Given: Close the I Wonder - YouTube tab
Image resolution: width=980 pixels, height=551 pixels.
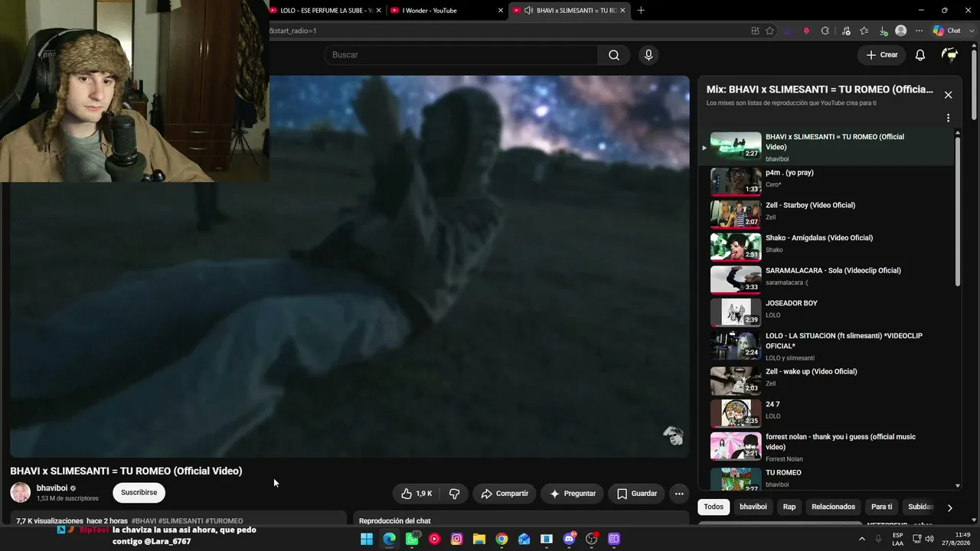Looking at the screenshot, I should coord(501,10).
